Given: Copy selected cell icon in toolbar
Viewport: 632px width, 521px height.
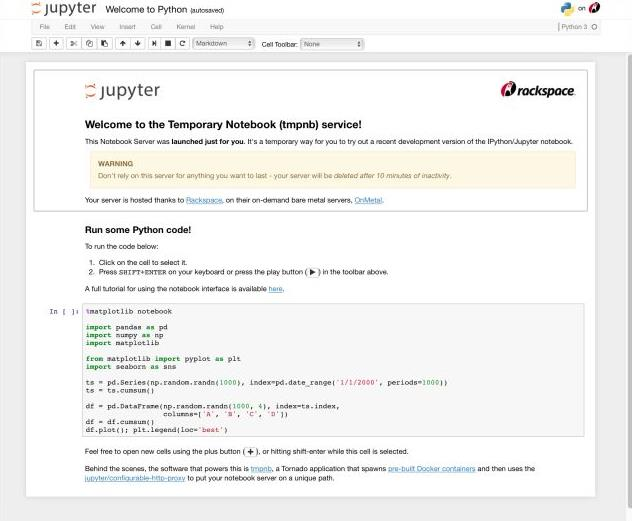Looking at the screenshot, I should (x=89, y=44).
